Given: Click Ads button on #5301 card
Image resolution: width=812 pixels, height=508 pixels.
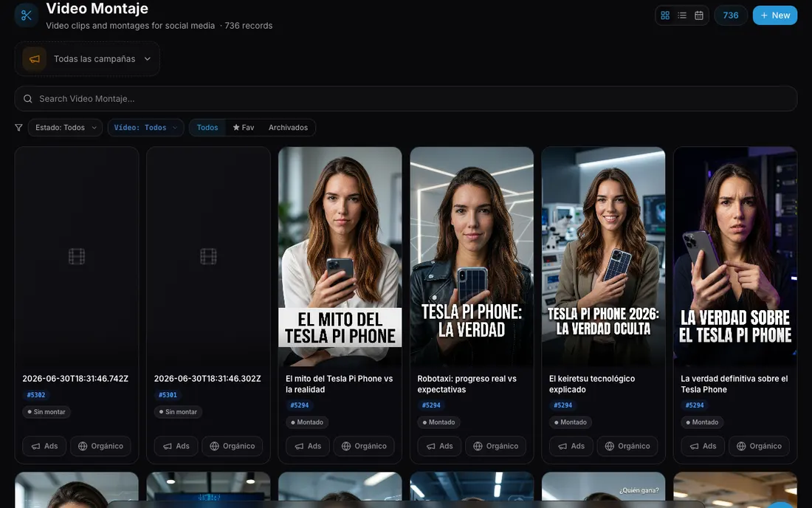Looking at the screenshot, I should pyautogui.click(x=176, y=446).
